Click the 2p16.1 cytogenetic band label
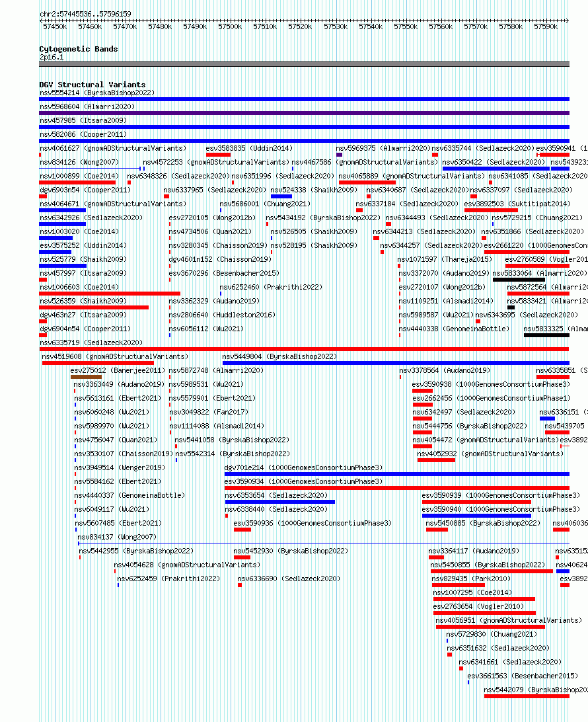This screenshot has height=722, width=588. click(52, 58)
